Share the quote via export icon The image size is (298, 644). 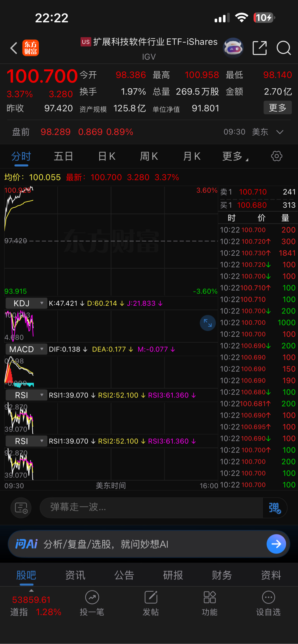[x=260, y=48]
